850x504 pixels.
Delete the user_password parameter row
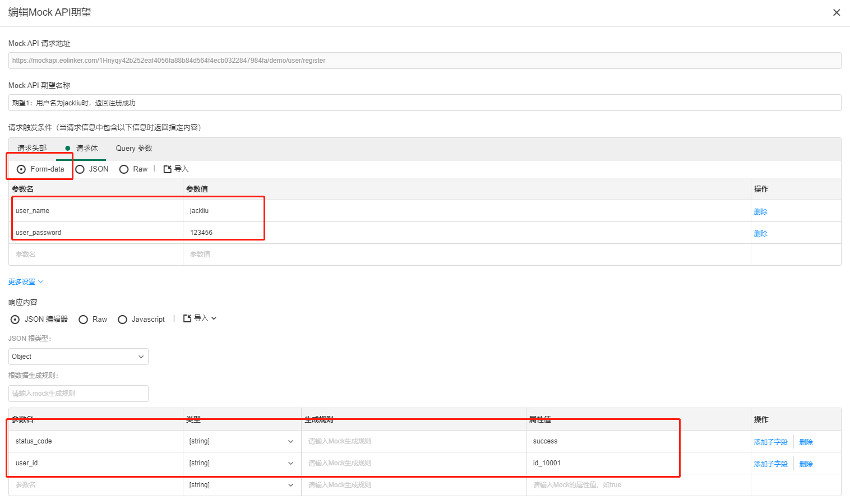760,233
